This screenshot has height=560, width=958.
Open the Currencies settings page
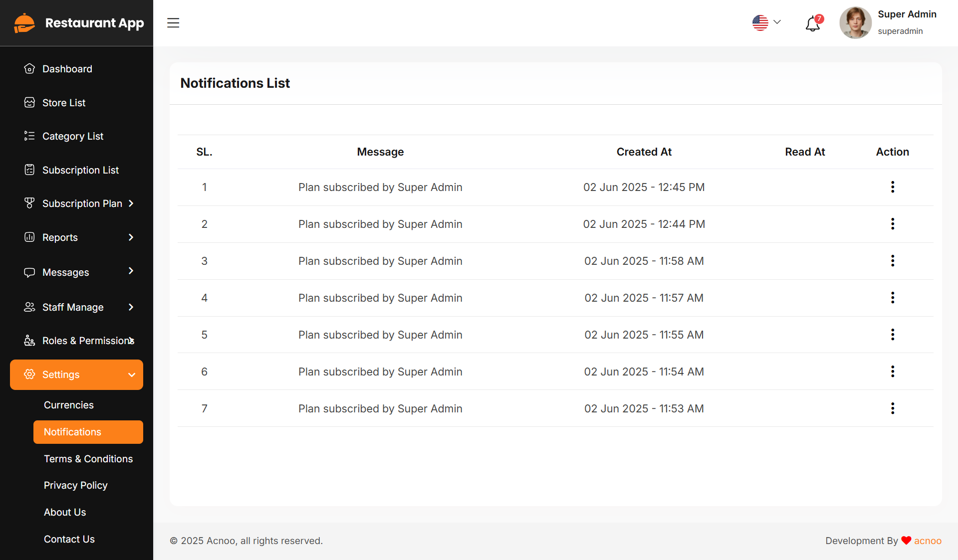click(69, 405)
